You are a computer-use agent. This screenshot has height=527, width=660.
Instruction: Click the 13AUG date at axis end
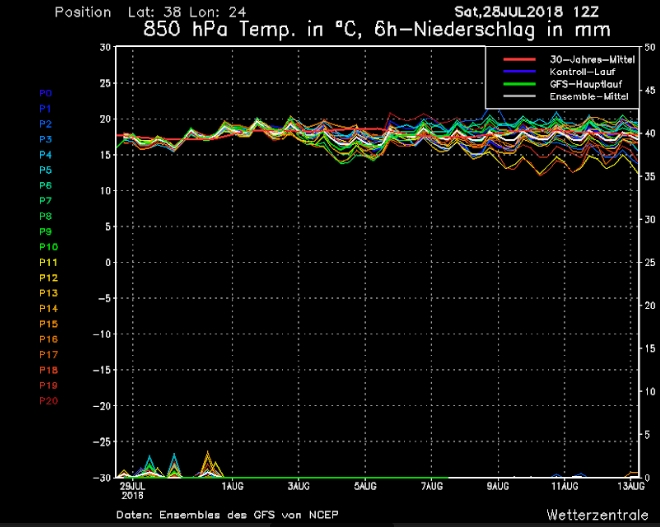[x=628, y=486]
